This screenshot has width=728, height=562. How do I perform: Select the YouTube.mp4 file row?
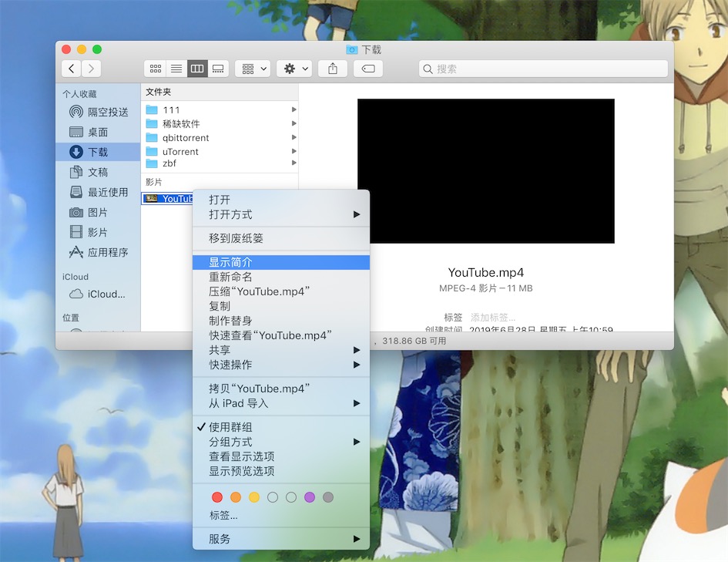tap(167, 198)
